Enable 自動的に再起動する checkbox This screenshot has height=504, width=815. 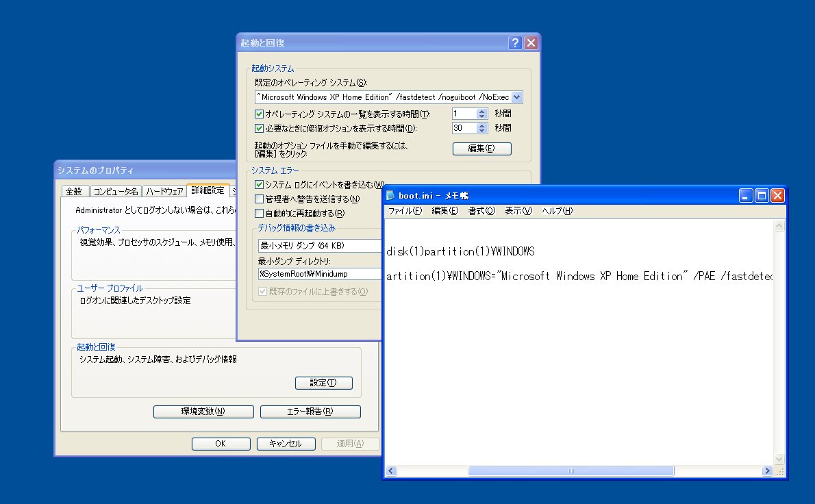click(259, 213)
